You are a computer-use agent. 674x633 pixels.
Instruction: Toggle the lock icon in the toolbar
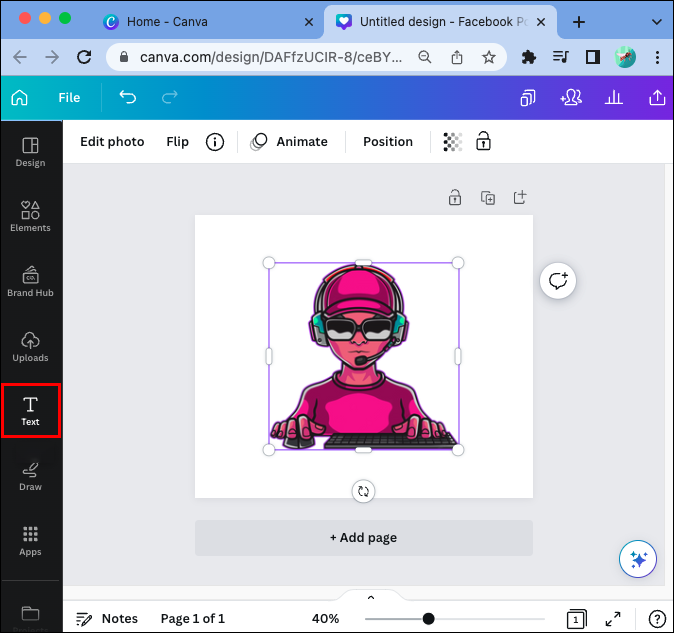484,141
